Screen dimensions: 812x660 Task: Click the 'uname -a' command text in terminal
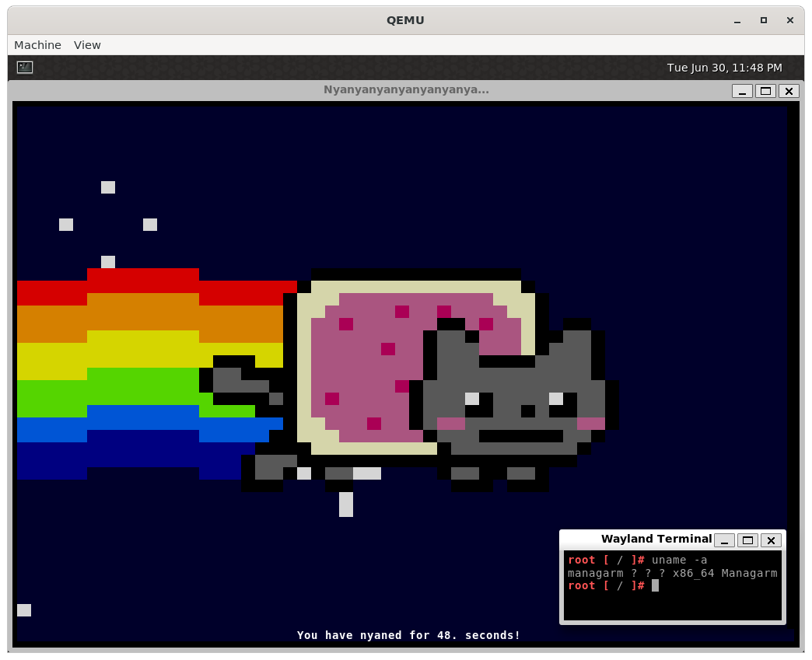[680, 560]
